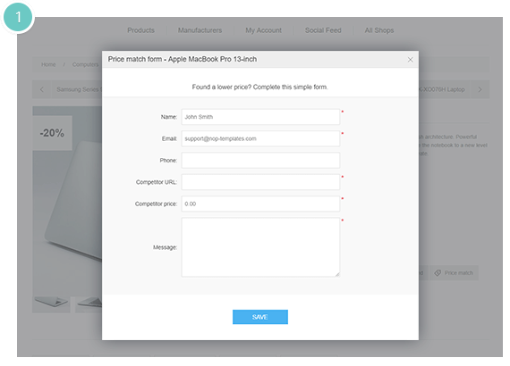Submit the form with the SAVE button
Viewport: 510px width, 366px height.
tap(260, 317)
